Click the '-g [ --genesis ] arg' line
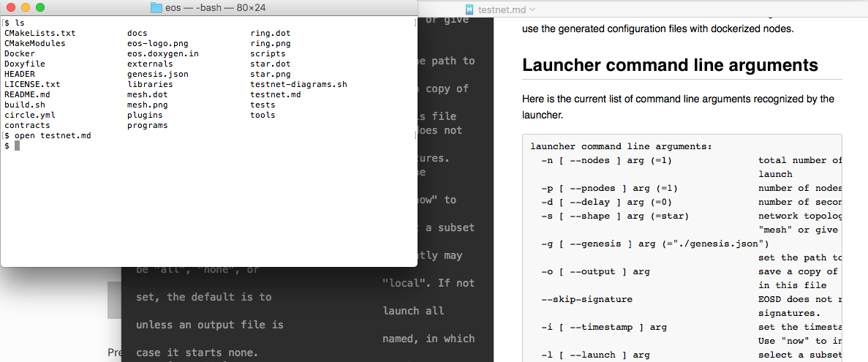 click(x=654, y=244)
